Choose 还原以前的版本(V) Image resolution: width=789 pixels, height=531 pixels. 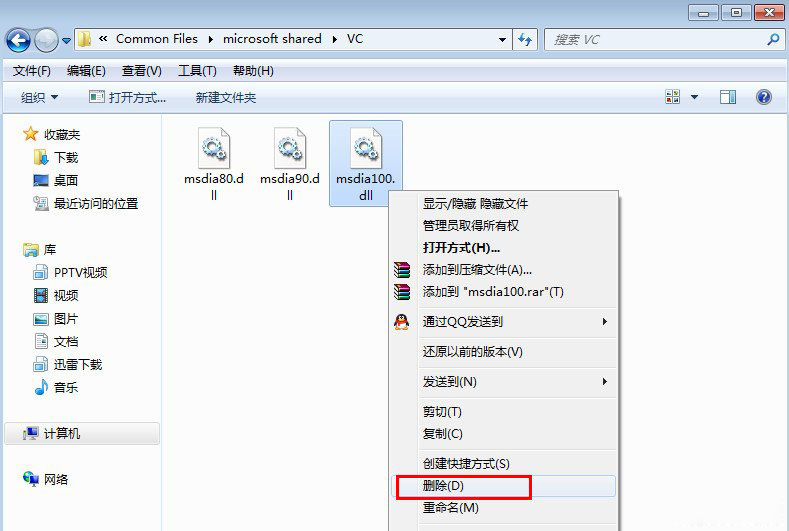(472, 351)
